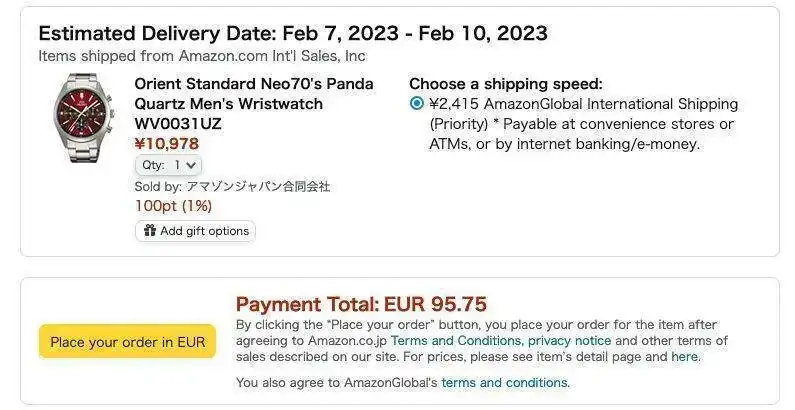Select the AmazonGlobal International Shipping radio button
795x410 pixels.
tap(416, 104)
